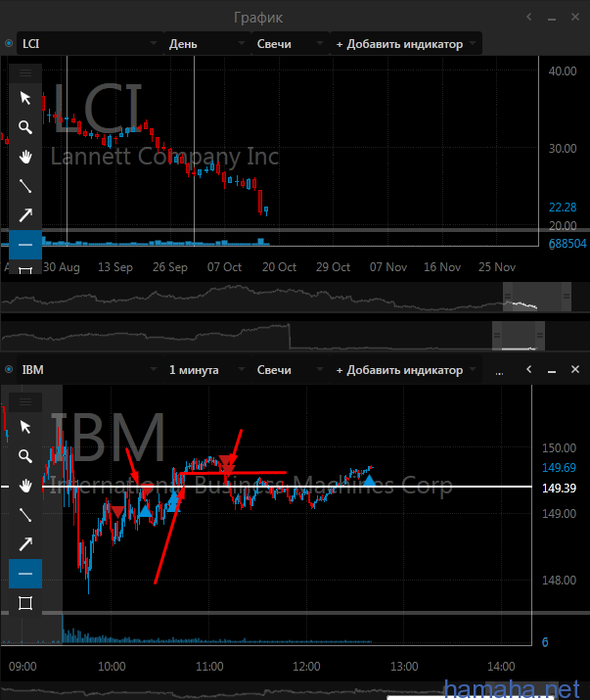Click the График window title
Screen dimensions: 590x700
pyautogui.click(x=258, y=18)
